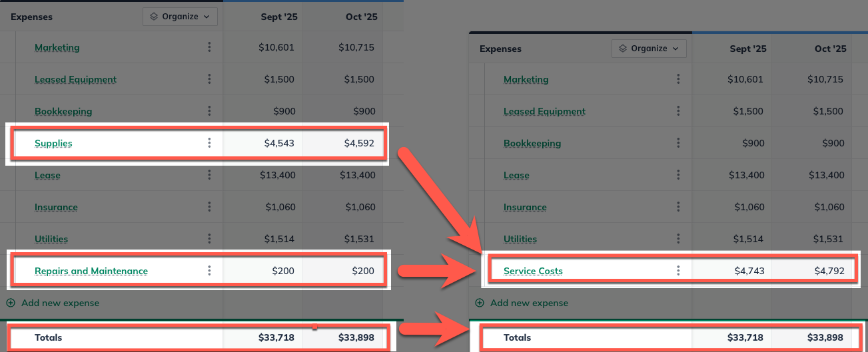The image size is (868, 352).
Task: Open the Bookkeeping row menu directly above Supplies
Action: click(209, 111)
